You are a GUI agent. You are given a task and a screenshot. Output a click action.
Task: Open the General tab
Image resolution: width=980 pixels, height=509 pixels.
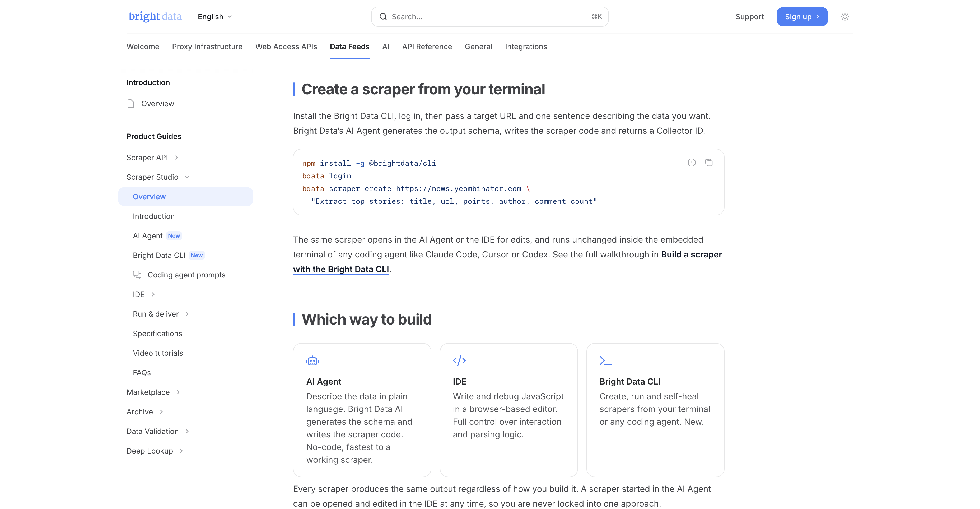tap(479, 47)
